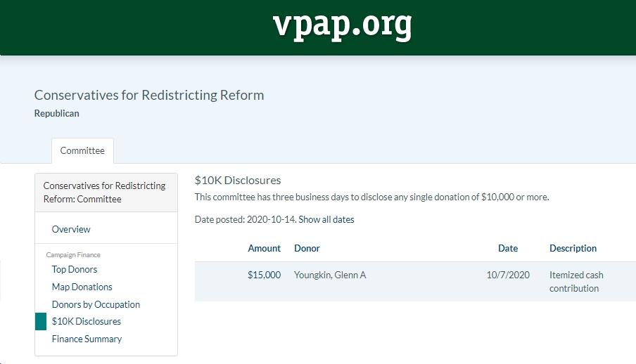Go to Top Donors page

click(x=75, y=269)
